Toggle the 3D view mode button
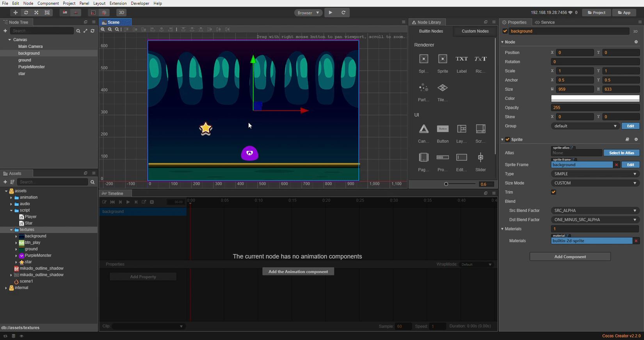644x340 pixels. coord(121,13)
